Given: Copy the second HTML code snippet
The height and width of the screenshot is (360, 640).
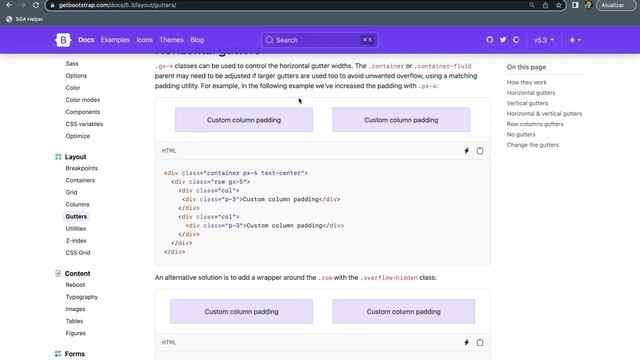Looking at the screenshot, I should coord(480,342).
